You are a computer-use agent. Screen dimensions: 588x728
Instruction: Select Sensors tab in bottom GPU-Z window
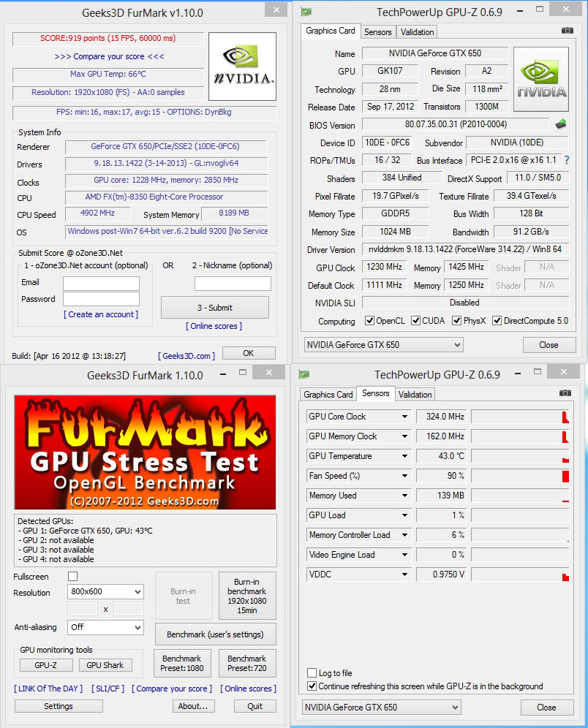[375, 393]
